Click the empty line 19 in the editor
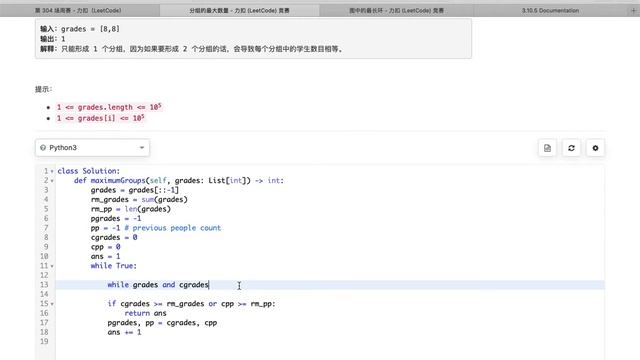Image resolution: width=640 pixels, height=360 pixels. [x=330, y=341]
